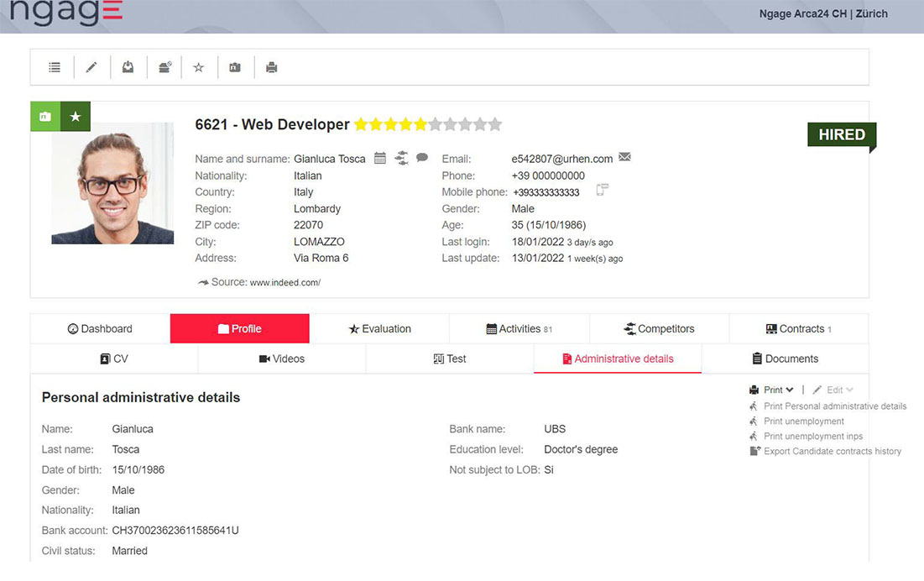Viewport: 924px width, 581px height.
Task: Click the envelope icon next to email
Action: 624,158
